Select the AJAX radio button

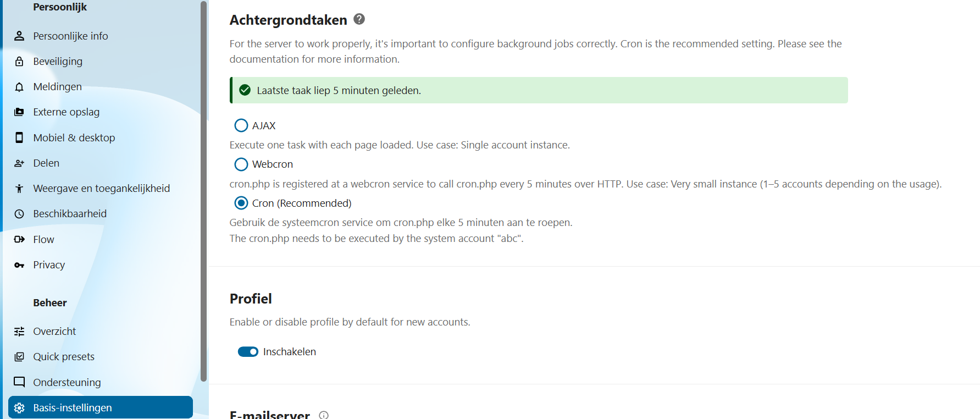coord(241,125)
